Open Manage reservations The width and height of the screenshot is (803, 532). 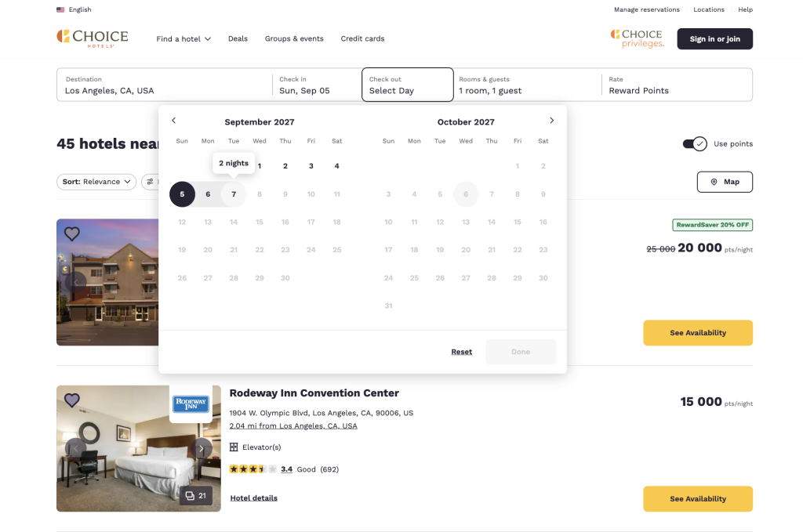(x=647, y=9)
